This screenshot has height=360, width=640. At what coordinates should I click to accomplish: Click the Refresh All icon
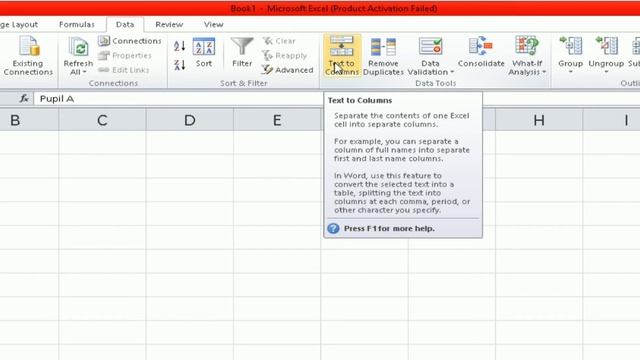click(x=78, y=47)
